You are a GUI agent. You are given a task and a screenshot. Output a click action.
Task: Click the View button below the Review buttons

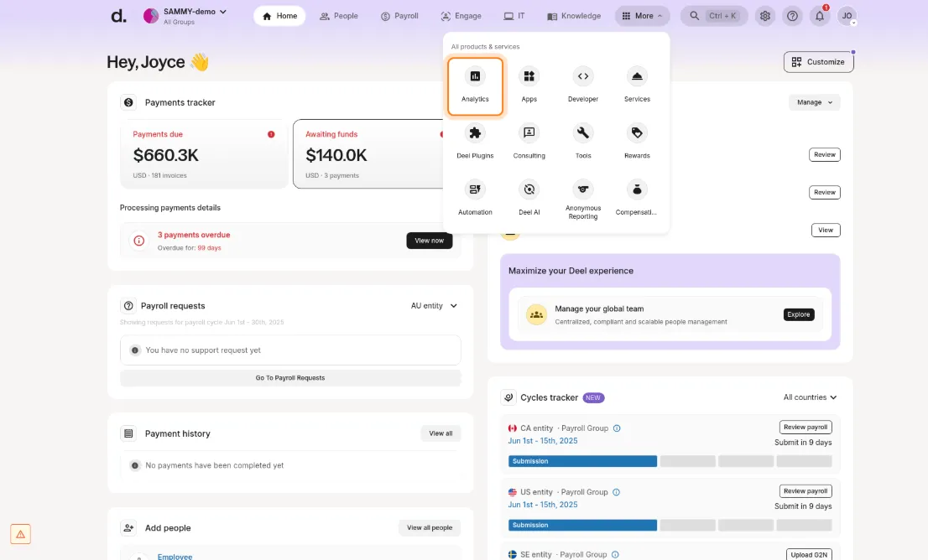click(826, 230)
